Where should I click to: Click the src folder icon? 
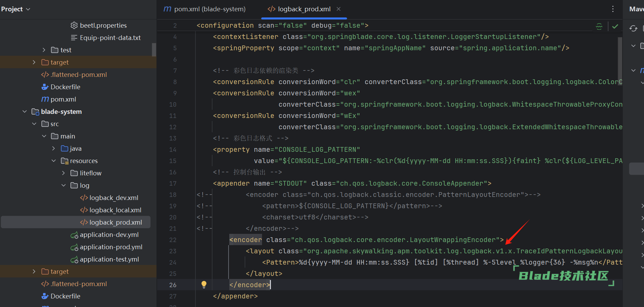[45, 124]
